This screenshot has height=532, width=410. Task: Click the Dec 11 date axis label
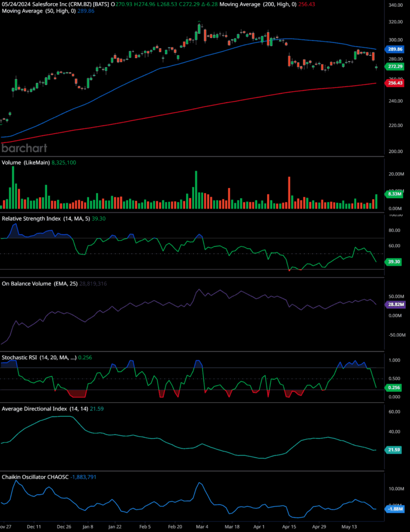[x=34, y=527]
